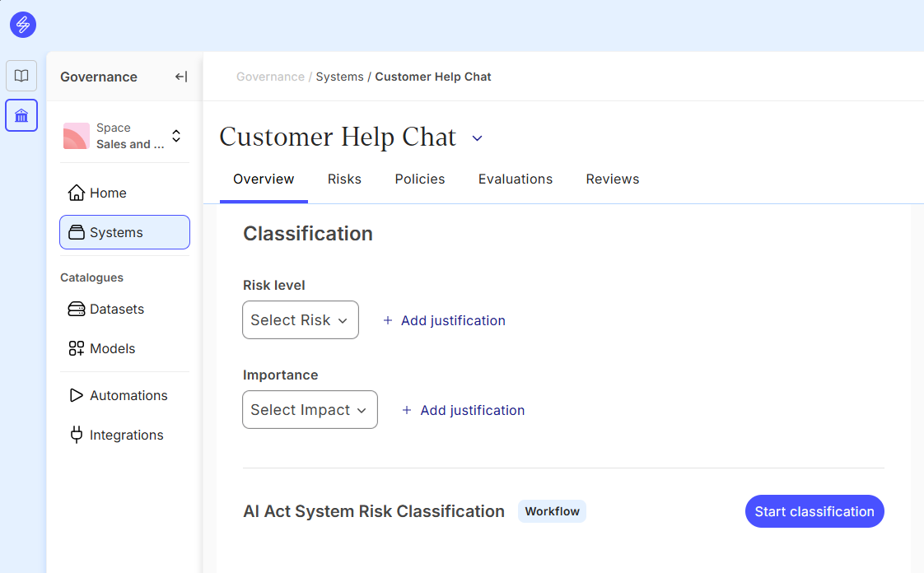Click the Sales space avatar thumbnail

(77, 136)
